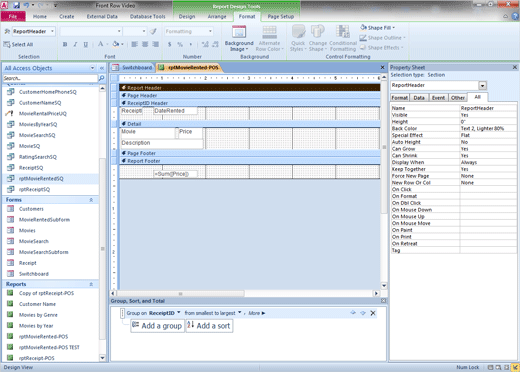Click the search magnifier icon

coord(101,78)
